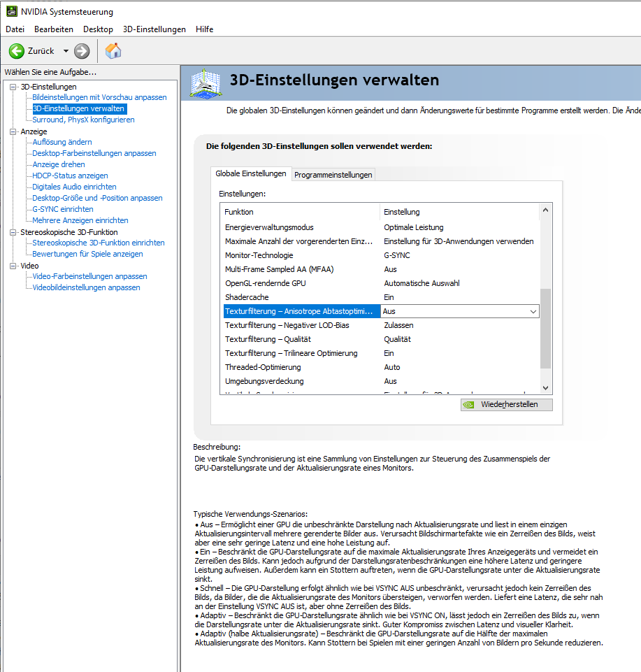Open Auflösung ändern
This screenshot has height=672, width=641.
pos(62,142)
